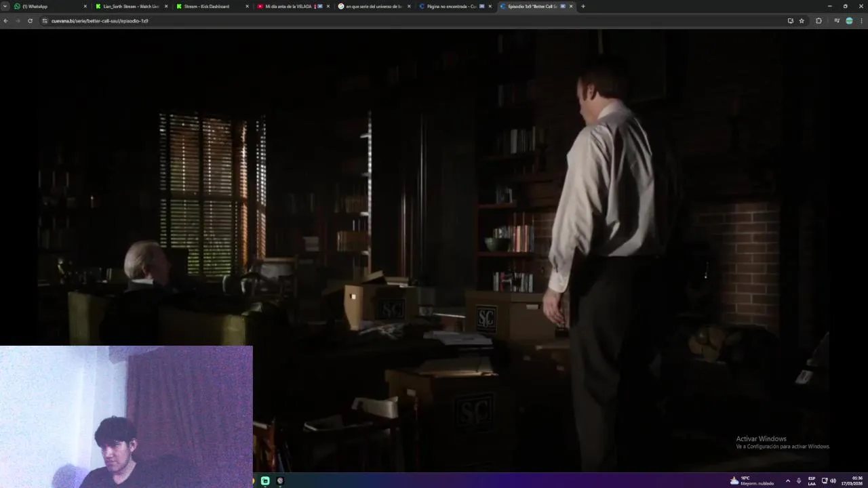Screen dimensions: 868x488
Task: Minimize the browser window
Action: point(829,6)
